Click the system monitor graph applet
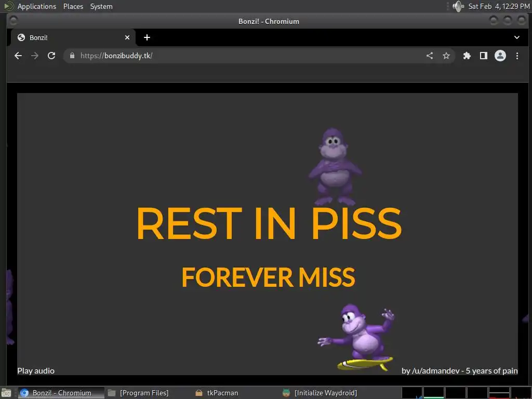The image size is (532, 399). click(x=467, y=393)
